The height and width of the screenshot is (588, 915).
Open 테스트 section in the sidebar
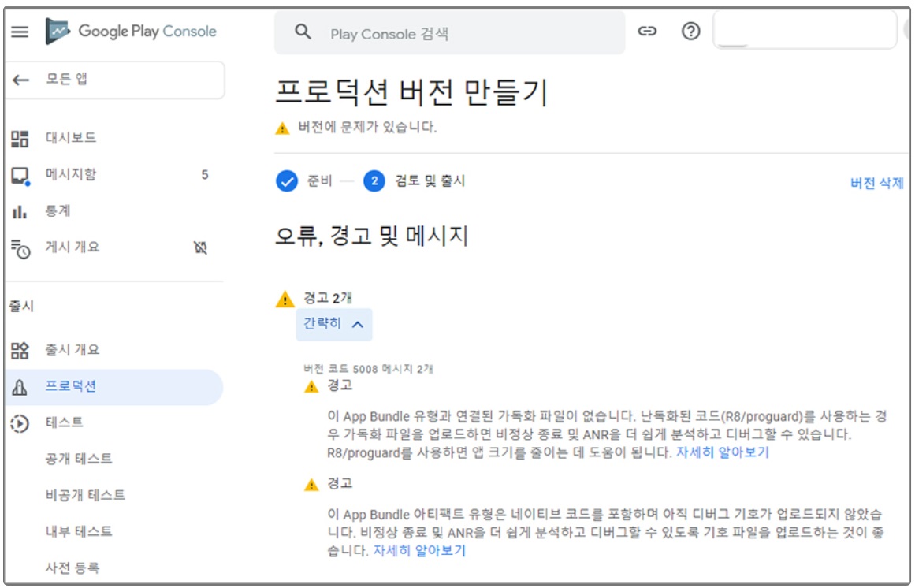click(64, 422)
